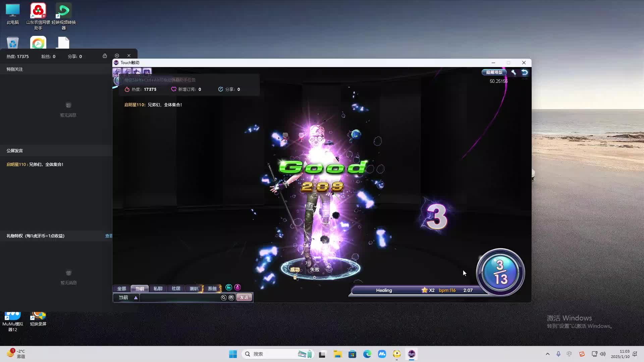The height and width of the screenshot is (362, 644).
Task: Toggle the padlock in assistant panel header
Action: [105, 56]
